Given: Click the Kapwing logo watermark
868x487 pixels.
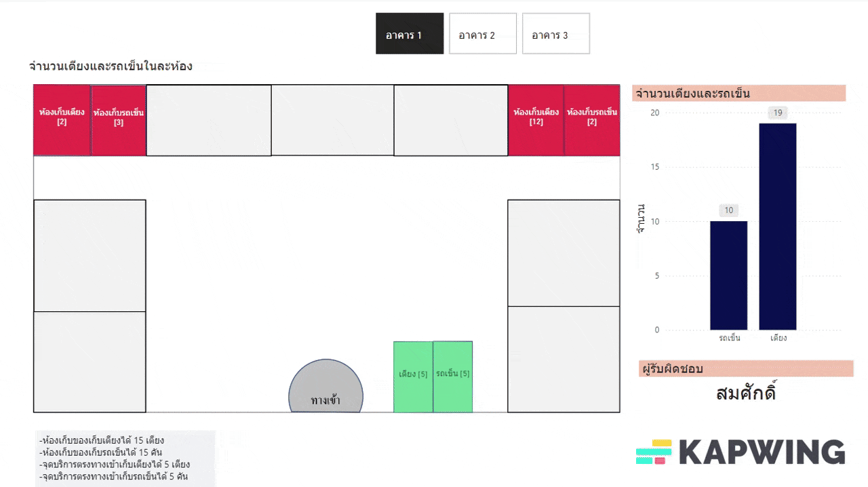Looking at the screenshot, I should (741, 452).
